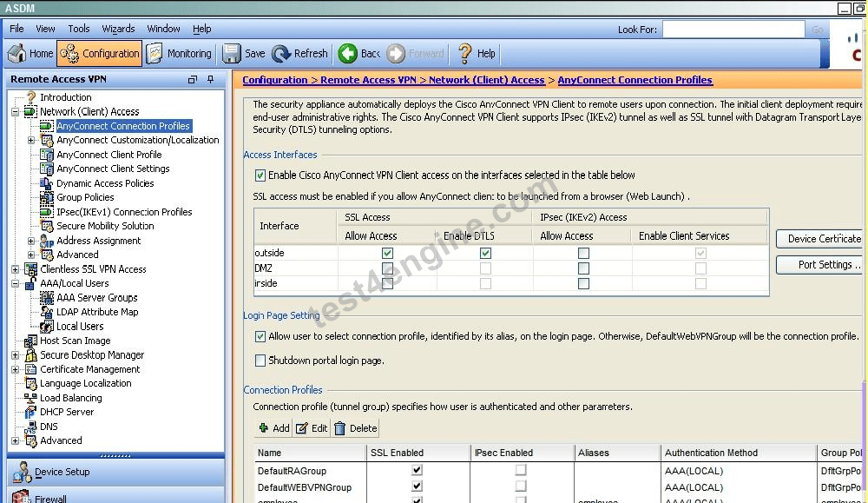Screen dimensions: 868x503
Task: Save configuration with the floppy disk icon
Action: pos(232,53)
